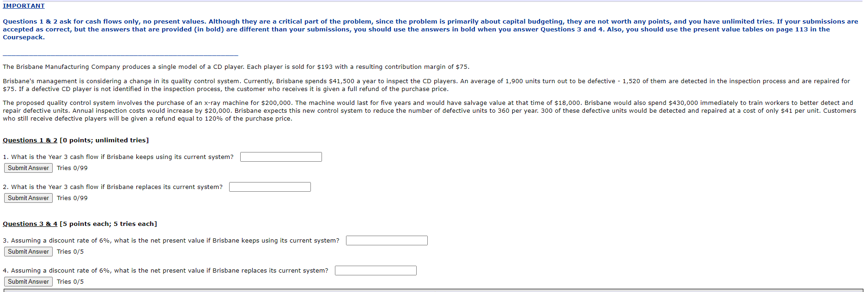
Task: Click the Questions 3 & 4 heading
Action: tap(30, 224)
